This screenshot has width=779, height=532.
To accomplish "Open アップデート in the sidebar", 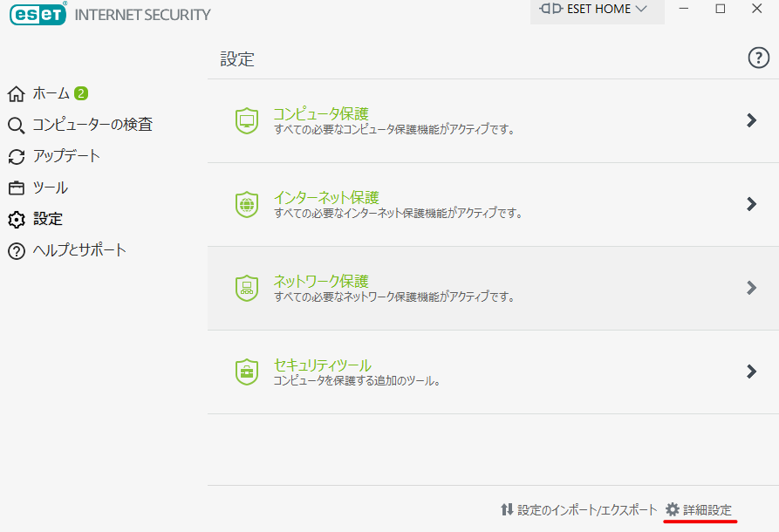I will [66, 156].
